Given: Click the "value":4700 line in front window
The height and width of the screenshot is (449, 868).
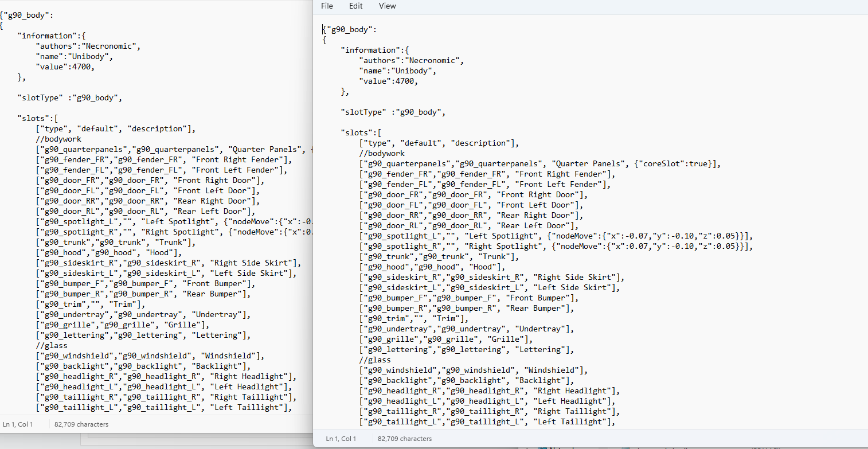Looking at the screenshot, I should pos(389,81).
